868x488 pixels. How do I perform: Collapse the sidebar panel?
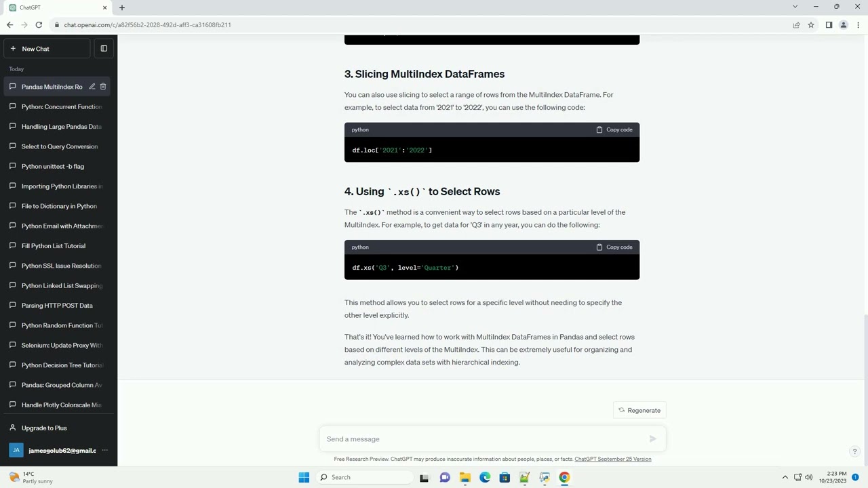click(104, 49)
